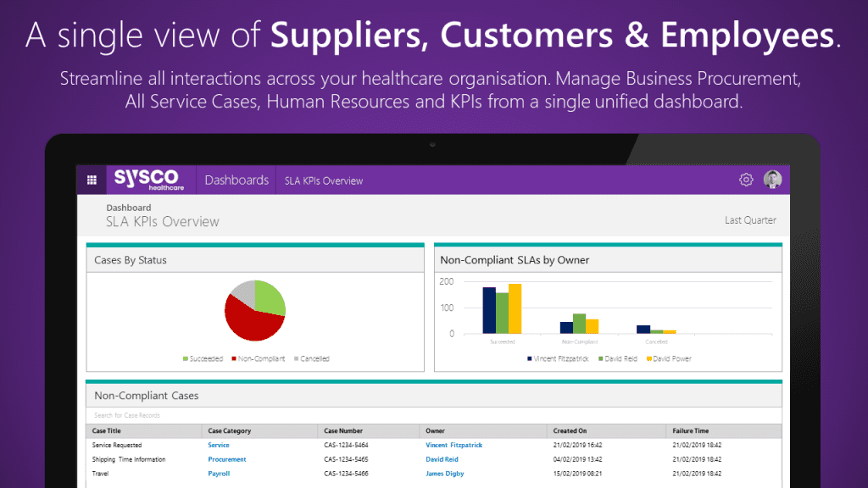Open owner record for Vincent Fitzpatrick

[453, 445]
